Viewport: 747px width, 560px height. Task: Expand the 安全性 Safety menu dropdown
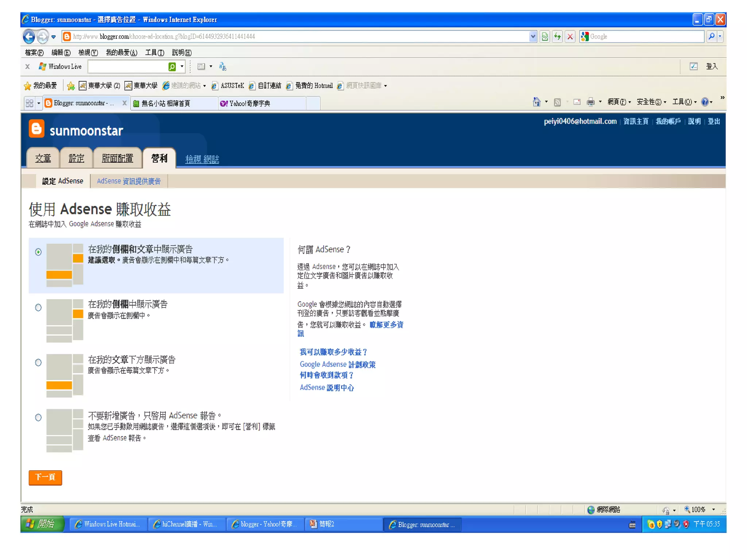[x=651, y=102]
